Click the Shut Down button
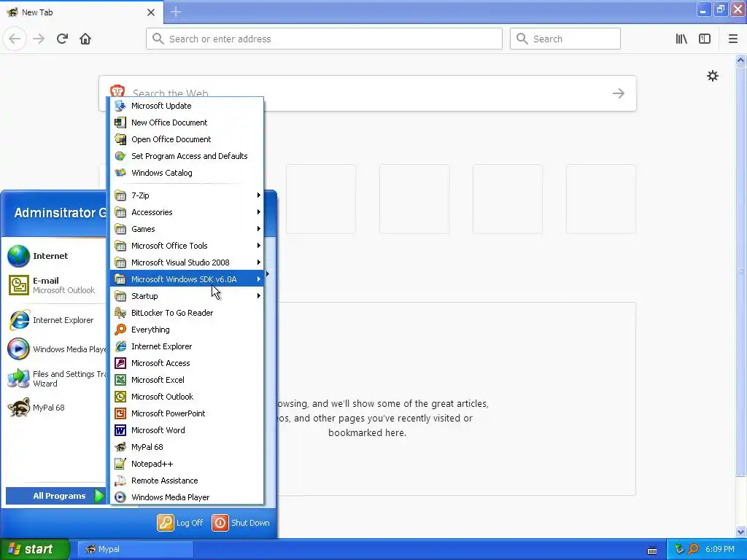 pos(241,522)
